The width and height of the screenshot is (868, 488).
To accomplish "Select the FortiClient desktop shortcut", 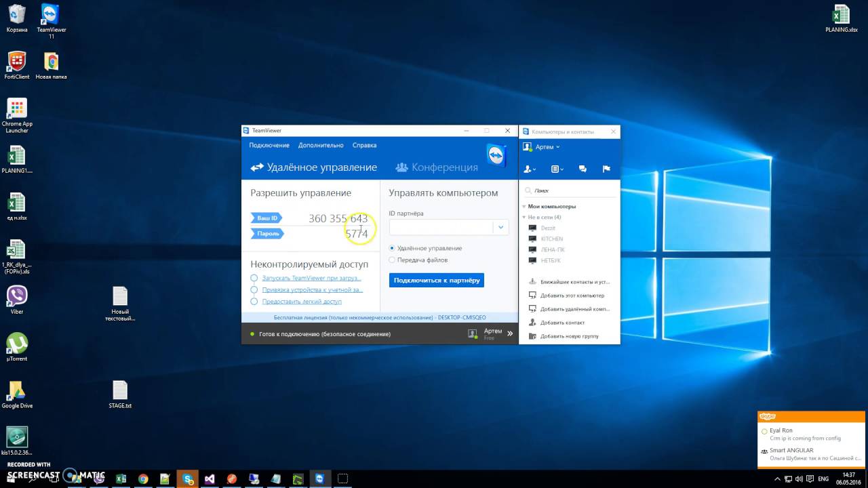I will click(17, 66).
